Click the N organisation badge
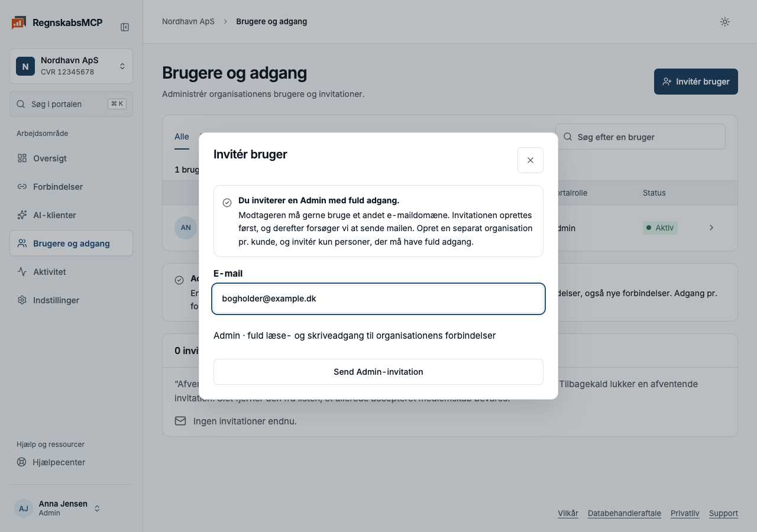 (x=25, y=67)
